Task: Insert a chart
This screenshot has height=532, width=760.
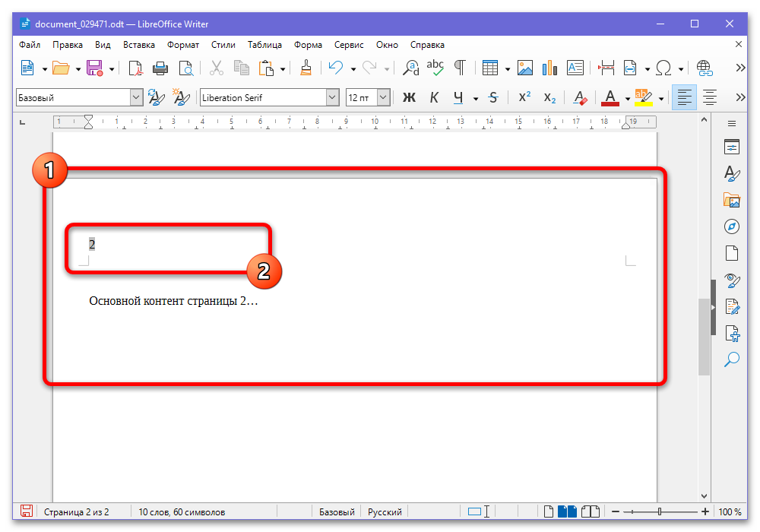Action: click(x=549, y=68)
